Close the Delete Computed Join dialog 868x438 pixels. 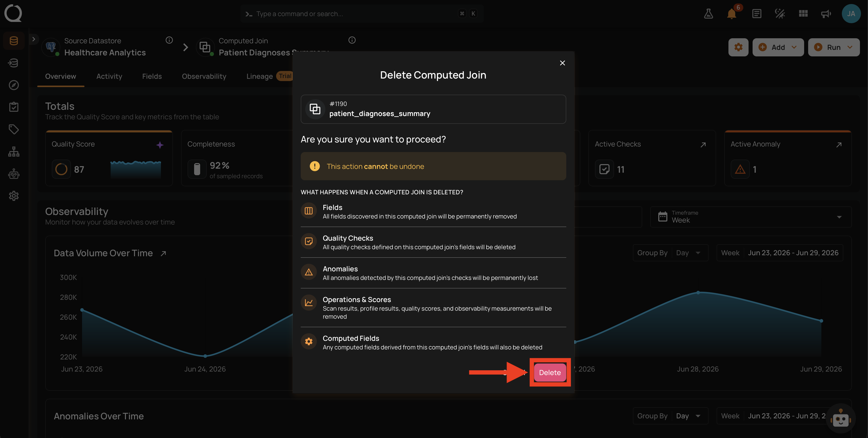[562, 63]
